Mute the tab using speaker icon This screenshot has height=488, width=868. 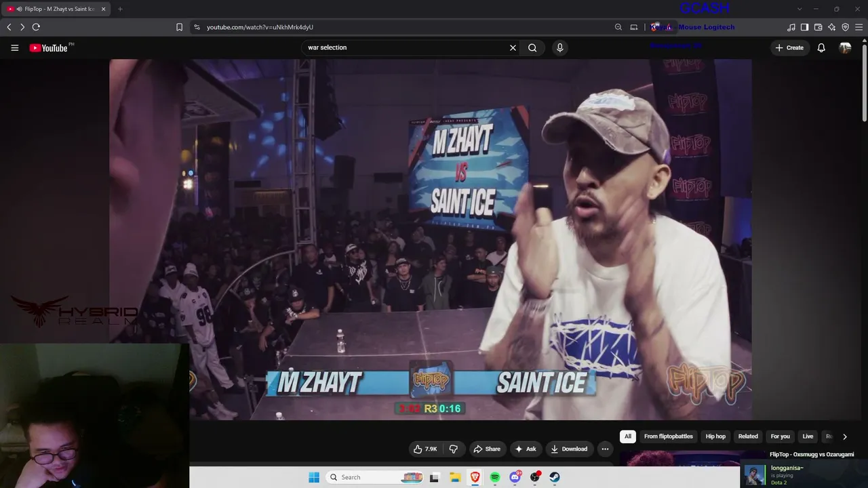click(x=19, y=9)
